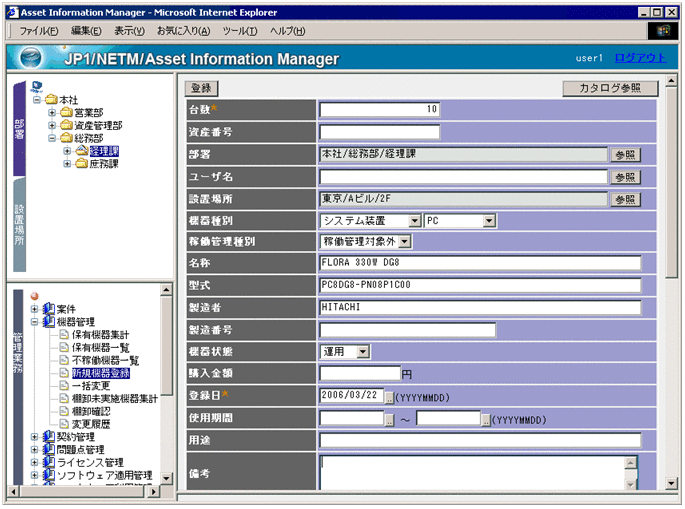Open the 稼働管理種別 dropdown
Viewport: 685px width, 509px height.
pos(404,242)
